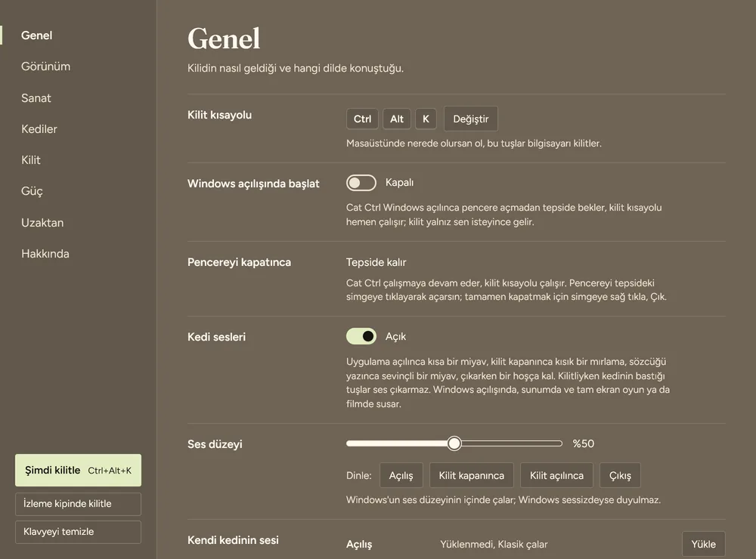Click the Şimdi kilitle button

click(78, 471)
